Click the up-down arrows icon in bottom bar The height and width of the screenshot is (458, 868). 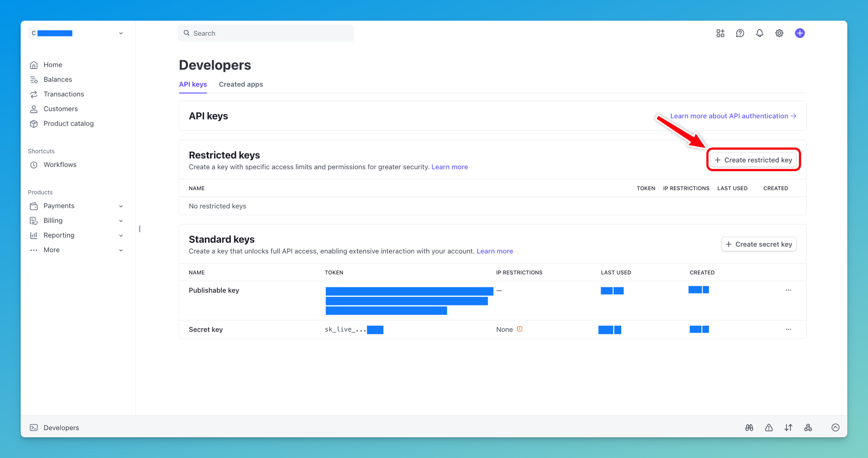[789, 427]
